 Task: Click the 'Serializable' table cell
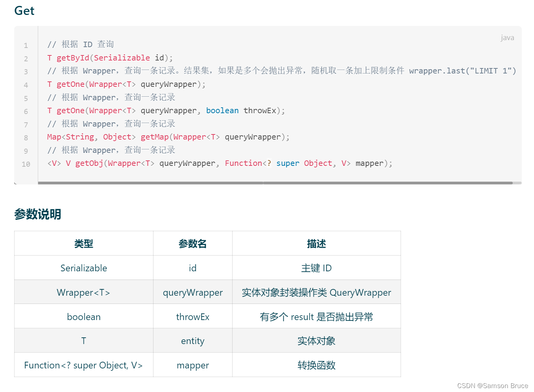84,268
